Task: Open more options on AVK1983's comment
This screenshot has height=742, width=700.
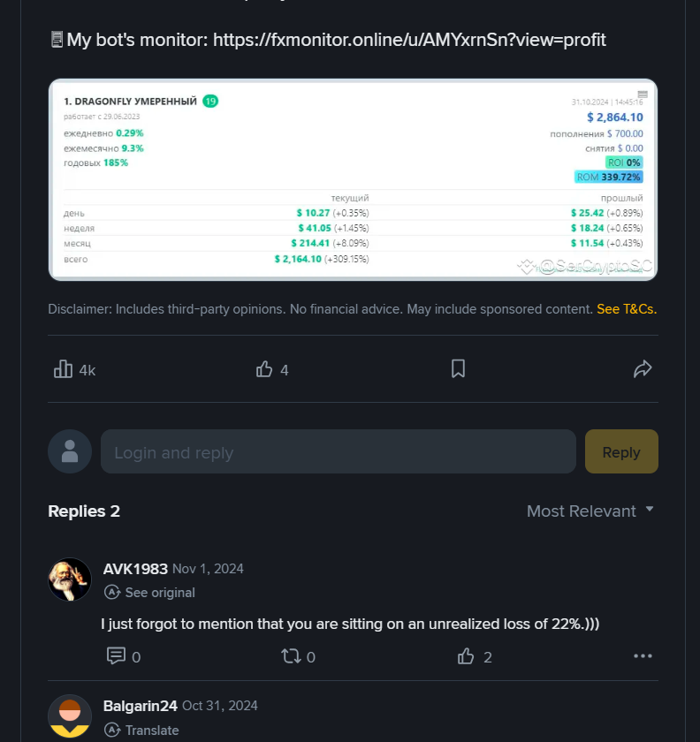Action: [x=643, y=656]
